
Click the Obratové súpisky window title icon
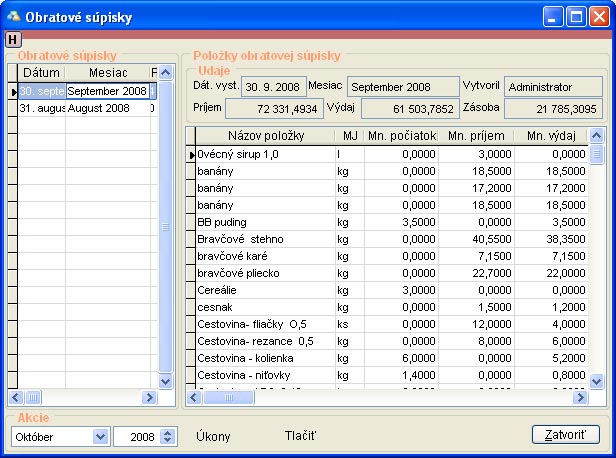[13, 16]
